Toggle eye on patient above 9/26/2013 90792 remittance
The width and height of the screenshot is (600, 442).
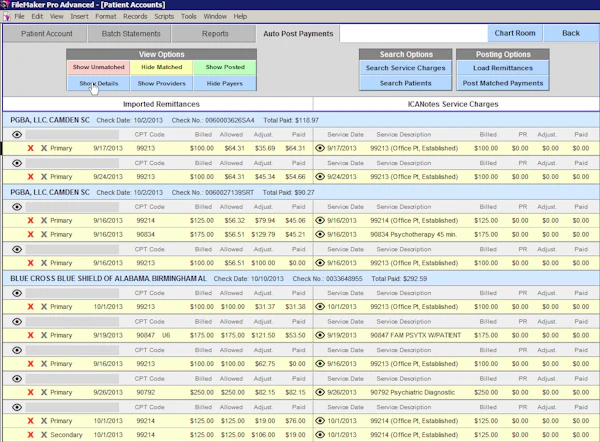[17, 378]
